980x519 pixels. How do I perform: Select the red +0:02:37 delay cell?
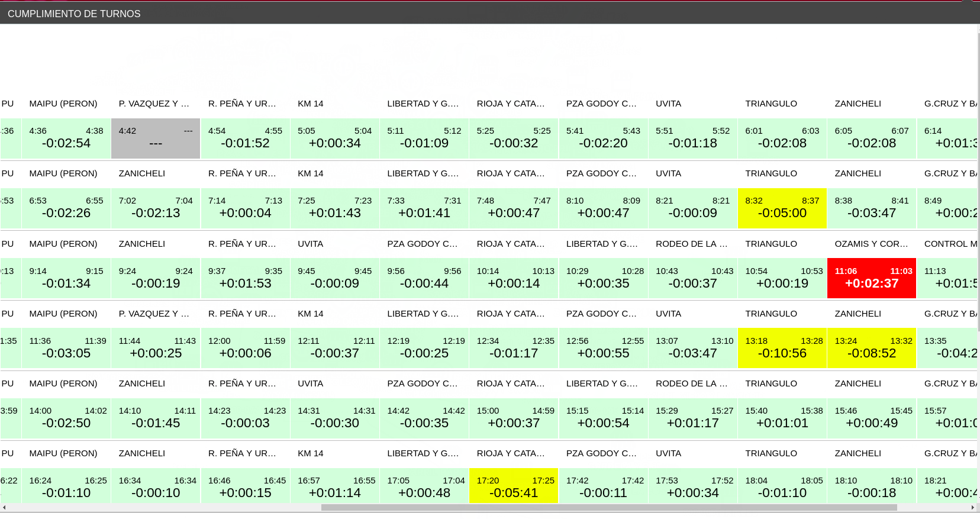(x=871, y=278)
